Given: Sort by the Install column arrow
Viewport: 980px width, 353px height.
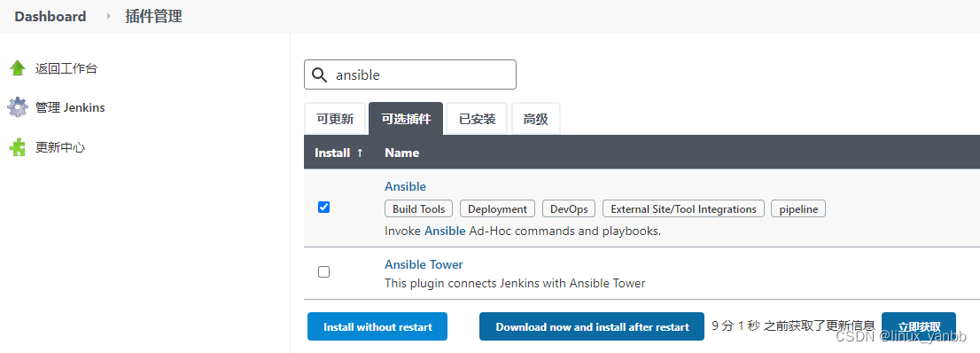Looking at the screenshot, I should point(360,153).
